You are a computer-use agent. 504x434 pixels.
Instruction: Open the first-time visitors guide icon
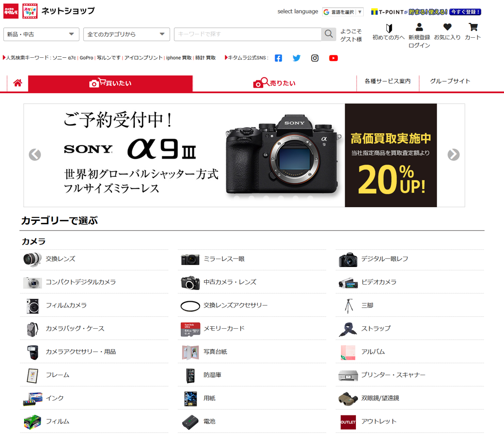click(389, 28)
